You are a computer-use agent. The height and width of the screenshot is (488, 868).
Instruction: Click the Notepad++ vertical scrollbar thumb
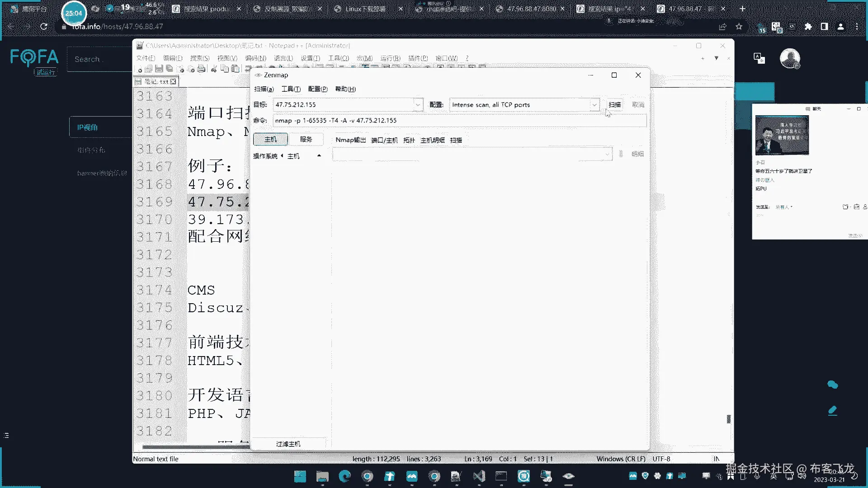pos(728,419)
